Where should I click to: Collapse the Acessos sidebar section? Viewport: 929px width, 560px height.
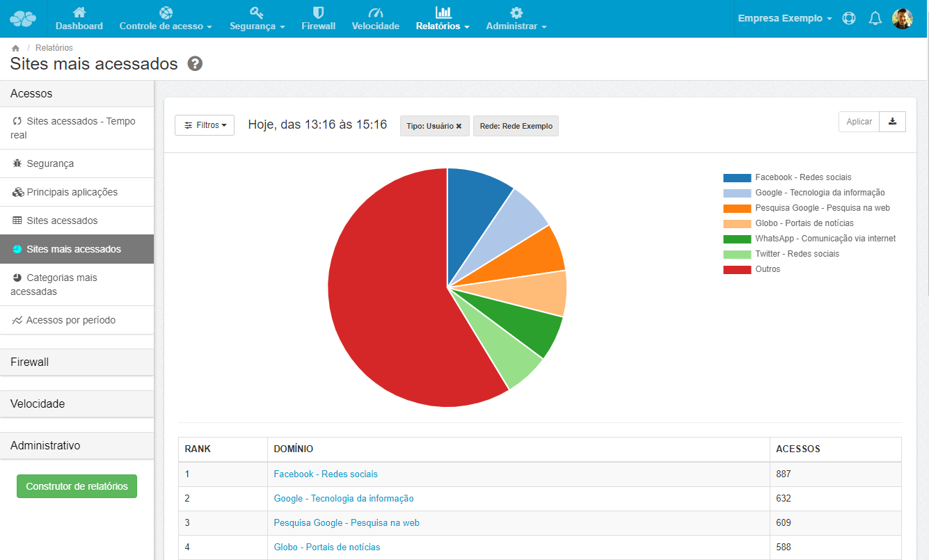(77, 93)
